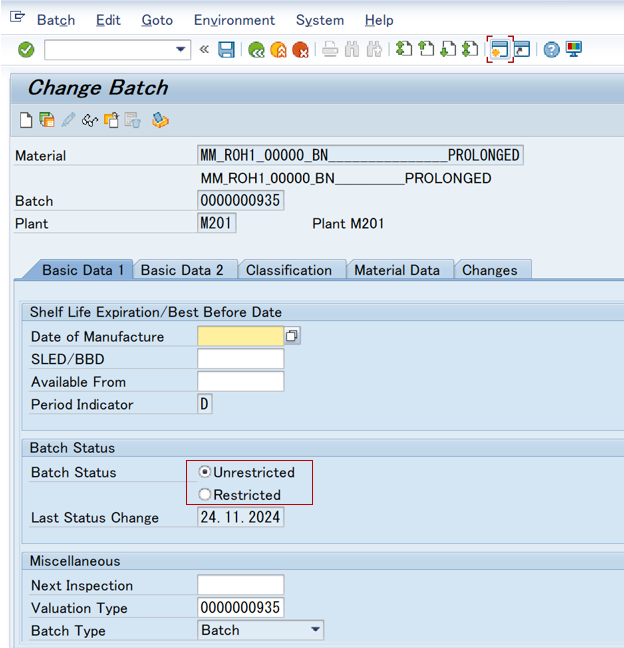Click the Generate Shortcut icon

[522, 50]
